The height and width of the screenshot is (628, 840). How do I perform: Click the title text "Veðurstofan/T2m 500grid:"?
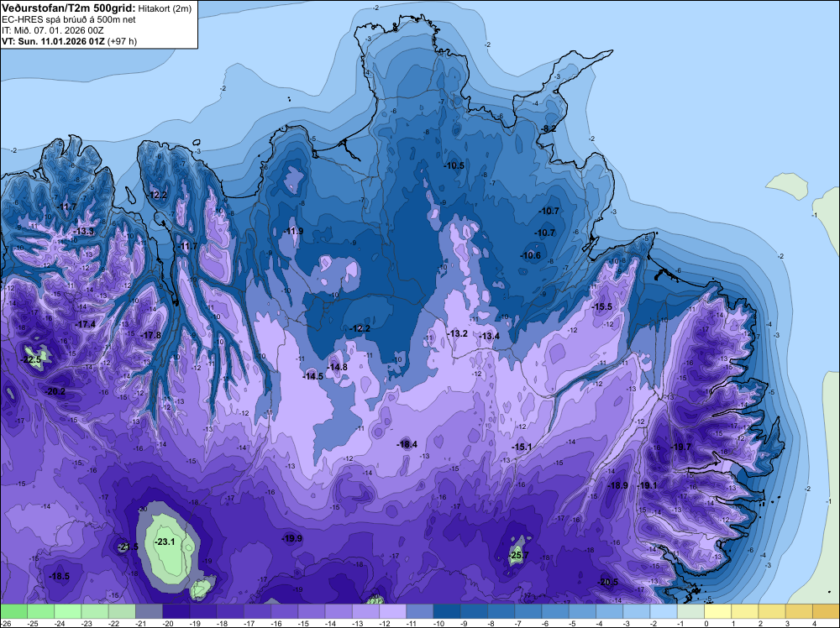coord(69,8)
